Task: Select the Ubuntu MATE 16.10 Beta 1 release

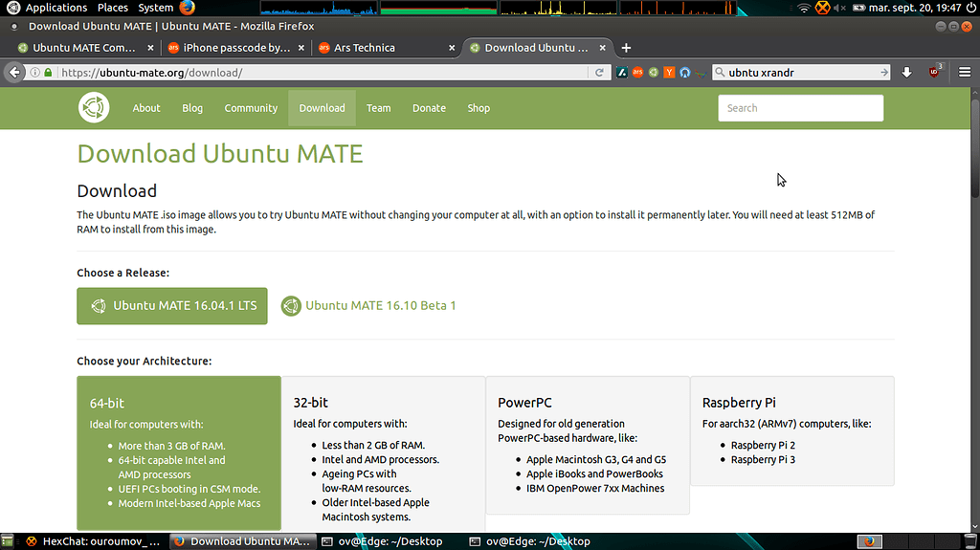Action: pyautogui.click(x=368, y=306)
